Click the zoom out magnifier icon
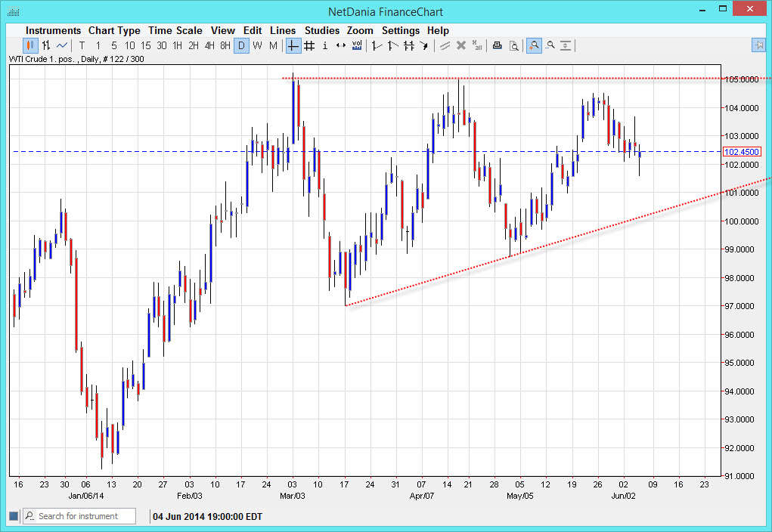 pyautogui.click(x=550, y=45)
